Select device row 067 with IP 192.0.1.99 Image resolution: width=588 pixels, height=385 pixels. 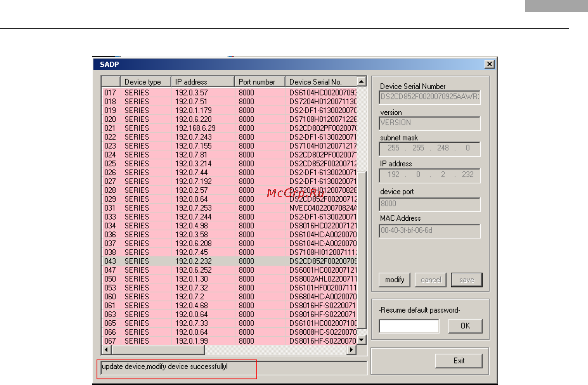tap(229, 341)
